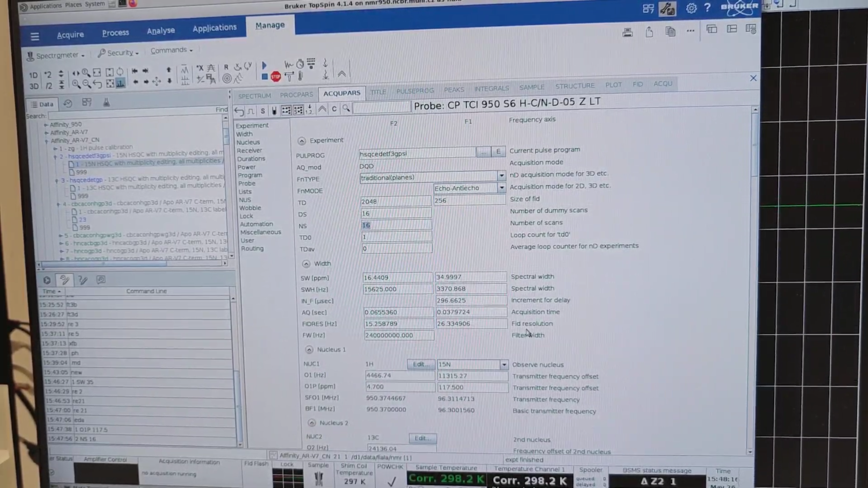Click the zoom in magnifier icon

(x=76, y=84)
